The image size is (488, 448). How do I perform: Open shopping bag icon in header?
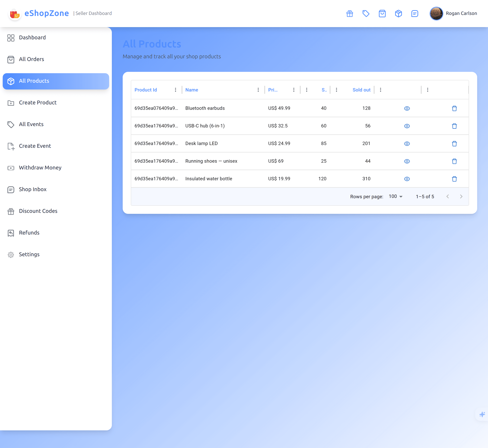point(382,14)
